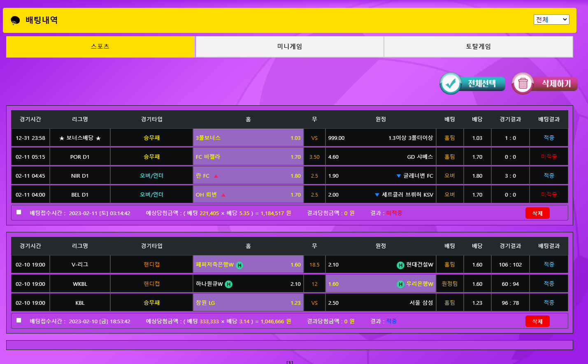Click H icon next to 우리은행W
588x364 pixels.
[x=400, y=284]
